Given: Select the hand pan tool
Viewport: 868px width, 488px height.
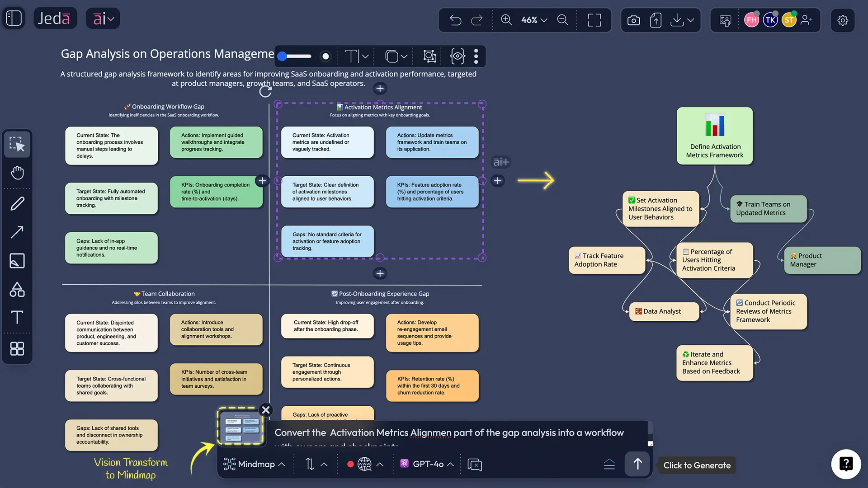Looking at the screenshot, I should [17, 173].
